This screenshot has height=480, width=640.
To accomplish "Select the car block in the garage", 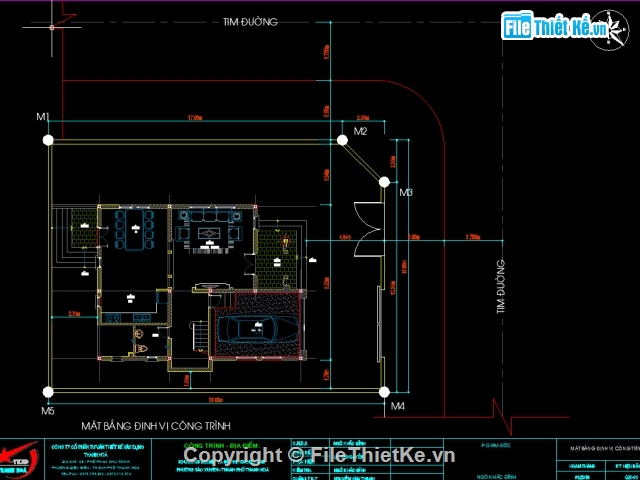I will pos(258,329).
